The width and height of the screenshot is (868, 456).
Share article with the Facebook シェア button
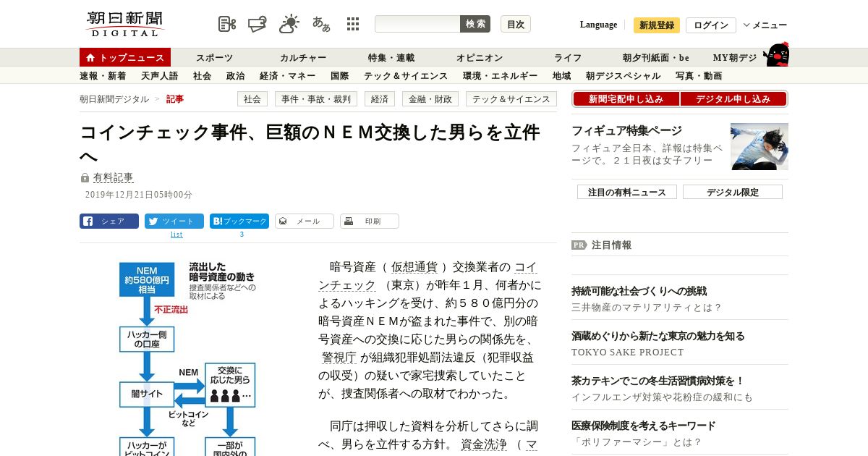pos(109,221)
